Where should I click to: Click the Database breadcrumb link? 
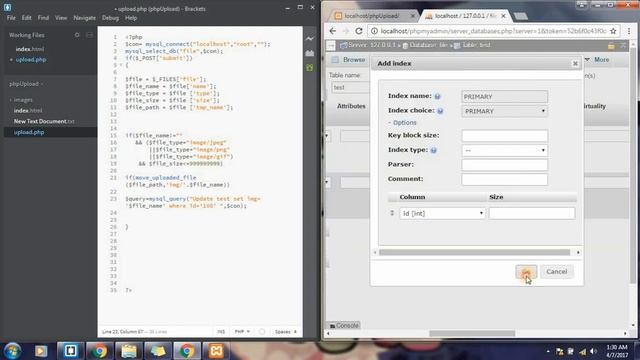(425, 45)
